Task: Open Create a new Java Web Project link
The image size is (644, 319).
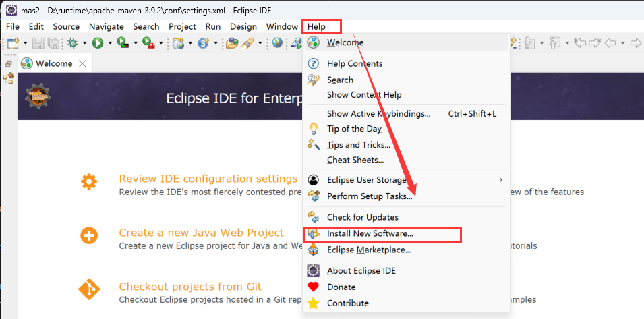Action: pos(201,233)
